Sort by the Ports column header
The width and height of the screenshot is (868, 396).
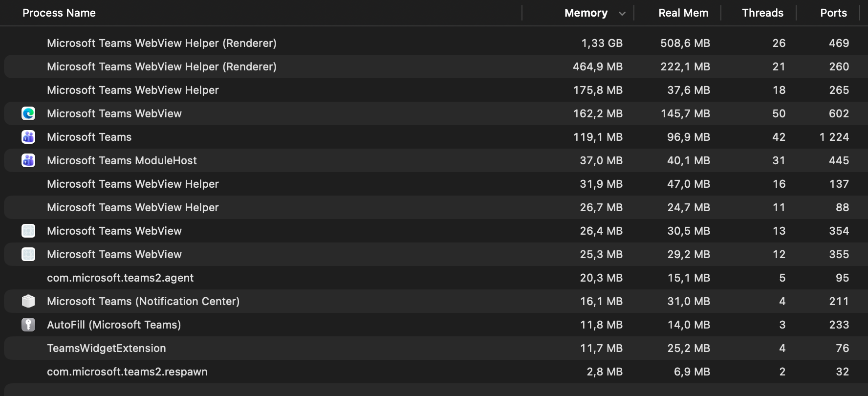833,13
